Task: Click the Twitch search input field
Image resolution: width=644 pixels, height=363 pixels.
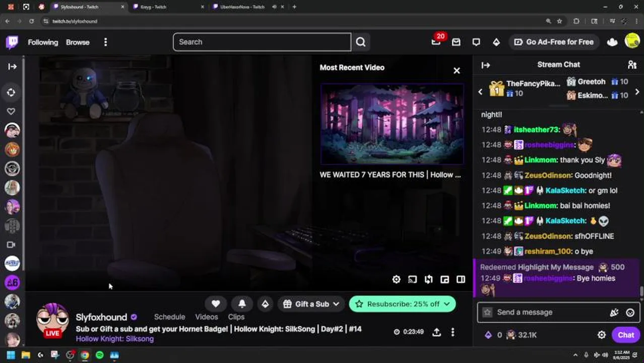Action: coord(262,42)
